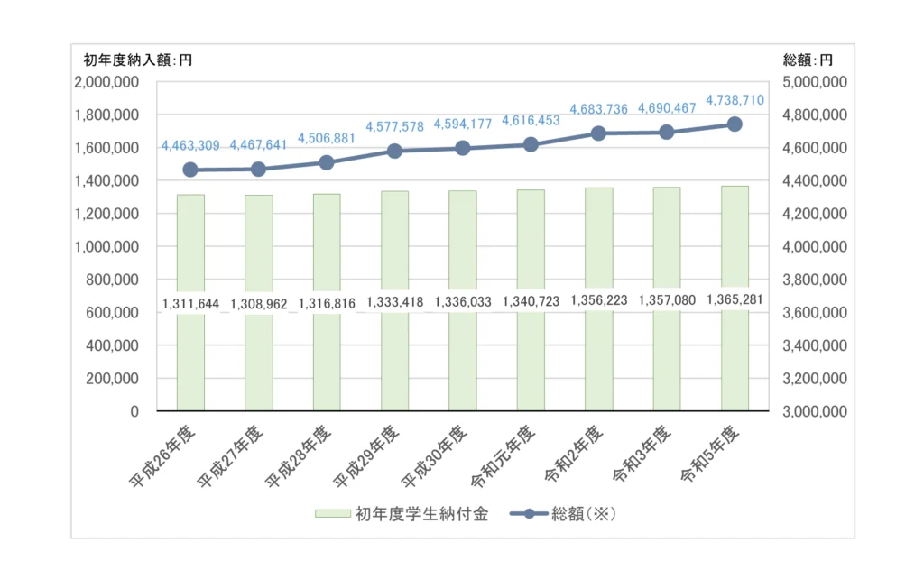Viewport: 924px width, 579px height.
Task: Click the 平成26年度 line data point marker
Action: tap(190, 170)
